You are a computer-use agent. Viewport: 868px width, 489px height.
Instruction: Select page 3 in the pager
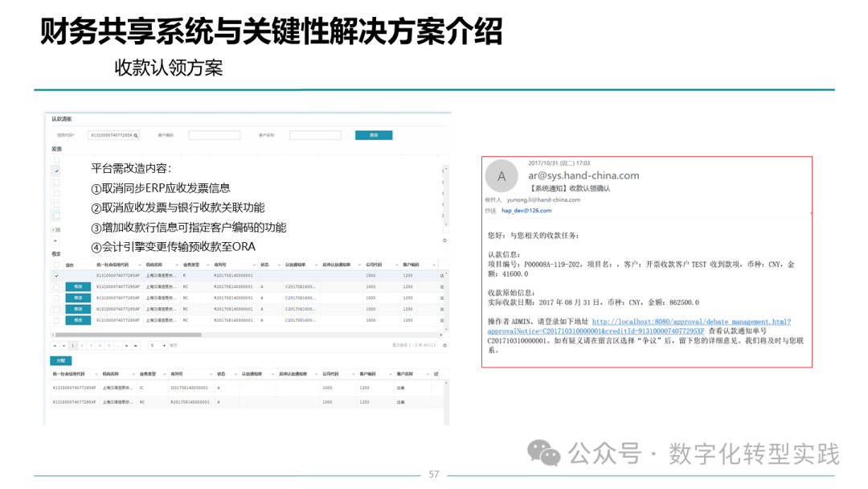pos(91,346)
